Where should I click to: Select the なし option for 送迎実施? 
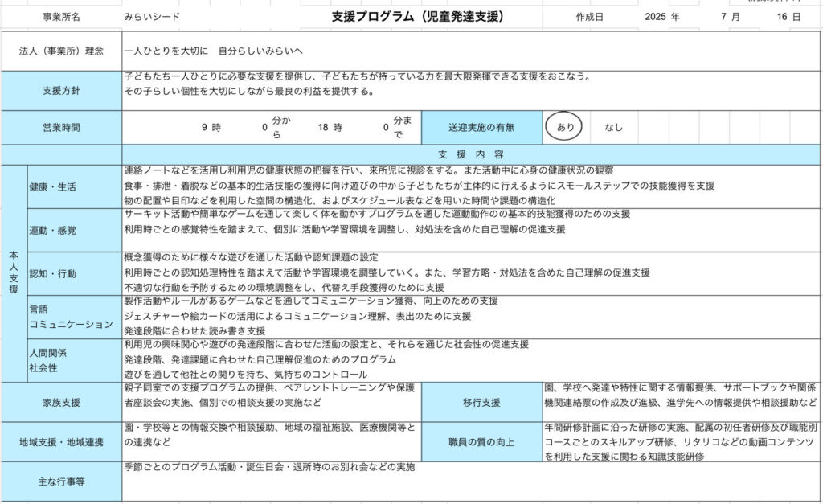pos(613,127)
